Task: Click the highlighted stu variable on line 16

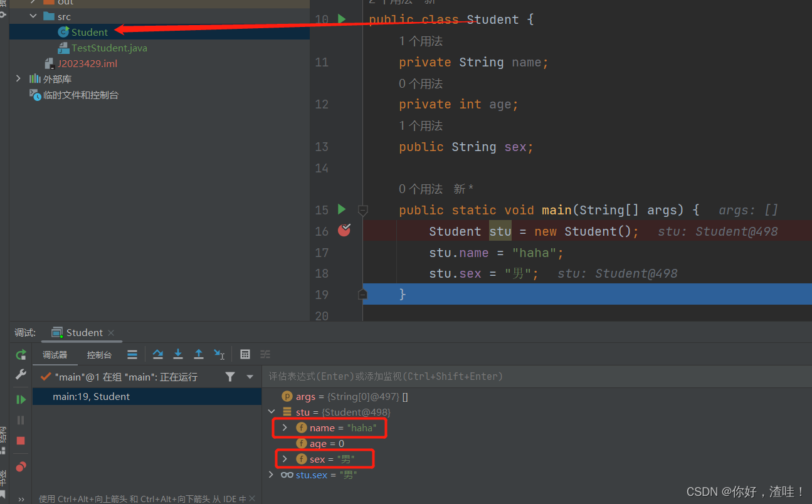Action: click(x=500, y=231)
